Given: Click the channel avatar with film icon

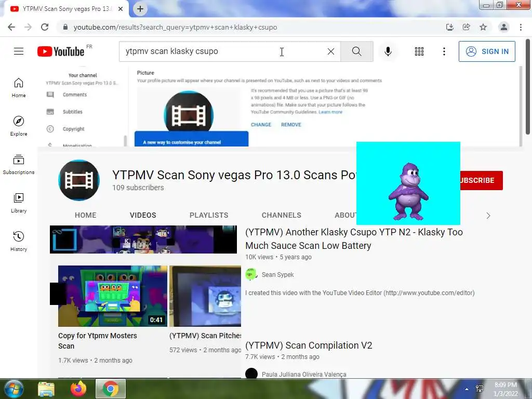Looking at the screenshot, I should 79,180.
